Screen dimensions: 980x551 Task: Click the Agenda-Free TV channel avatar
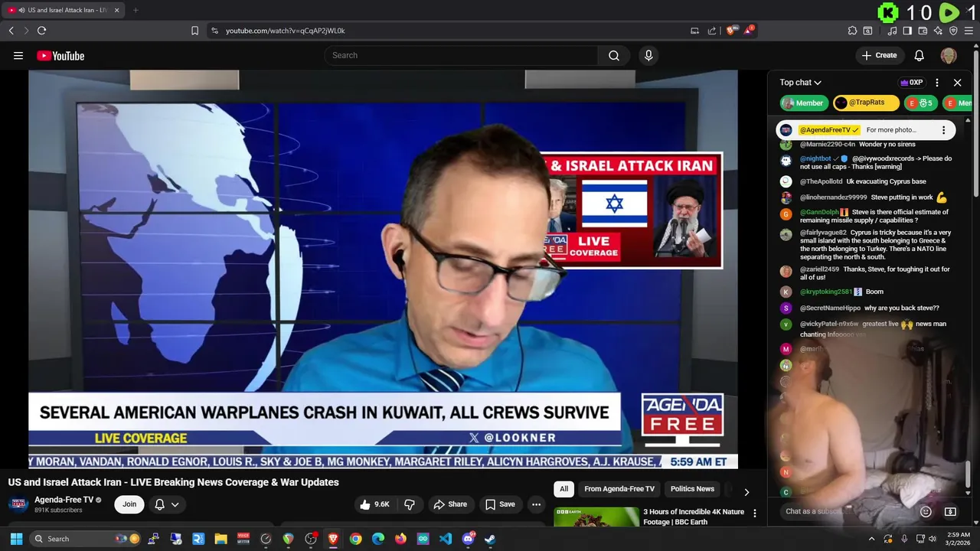(18, 504)
